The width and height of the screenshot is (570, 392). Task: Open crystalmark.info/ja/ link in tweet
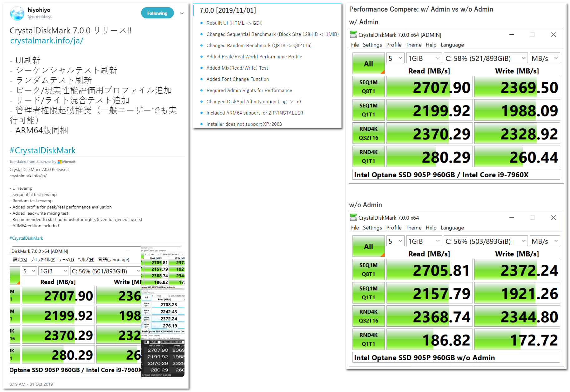pos(47,41)
